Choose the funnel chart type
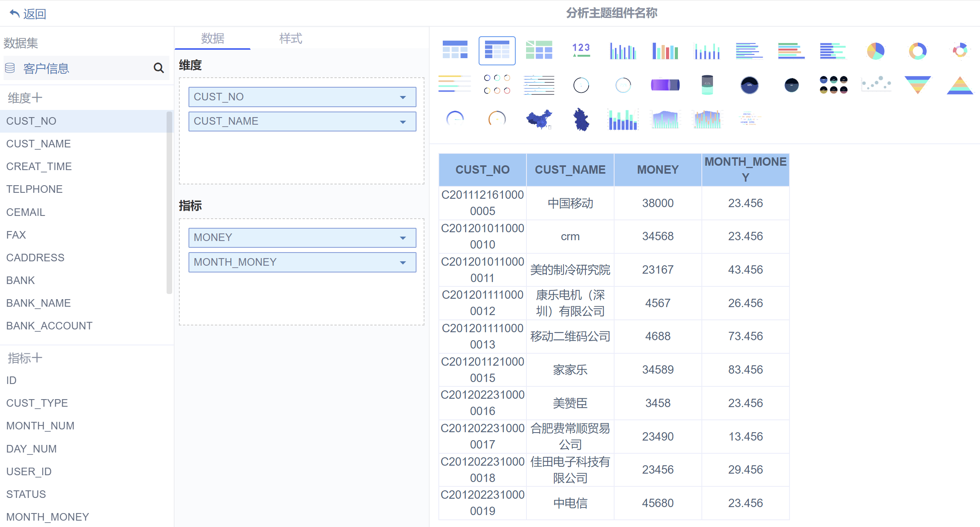The height and width of the screenshot is (527, 980). pyautogui.click(x=917, y=84)
